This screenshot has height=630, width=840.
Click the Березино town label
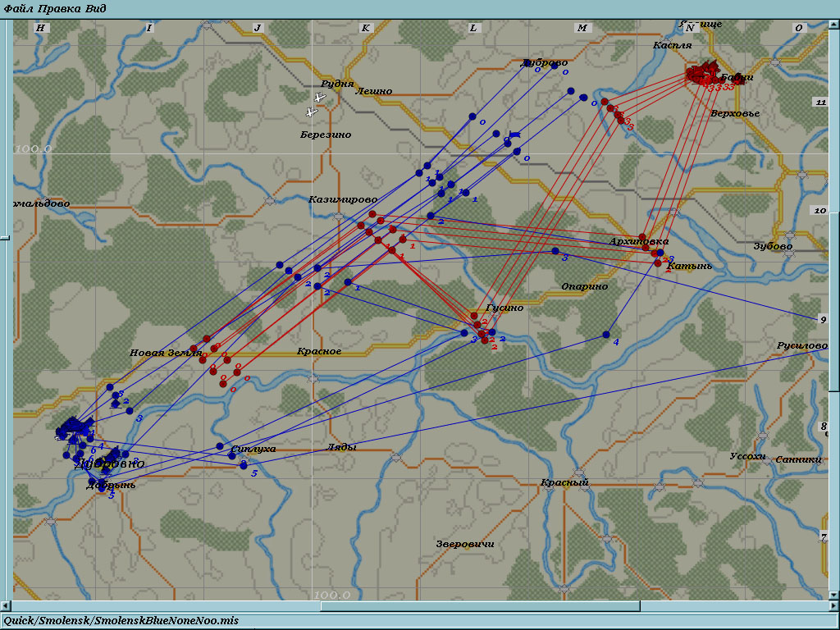pos(326,135)
